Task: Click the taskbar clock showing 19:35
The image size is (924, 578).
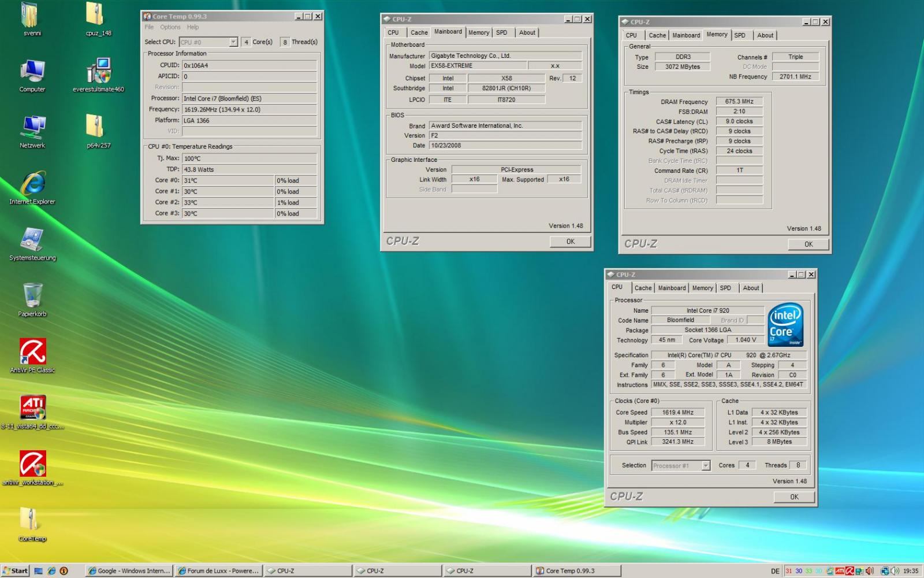Action: coord(911,571)
